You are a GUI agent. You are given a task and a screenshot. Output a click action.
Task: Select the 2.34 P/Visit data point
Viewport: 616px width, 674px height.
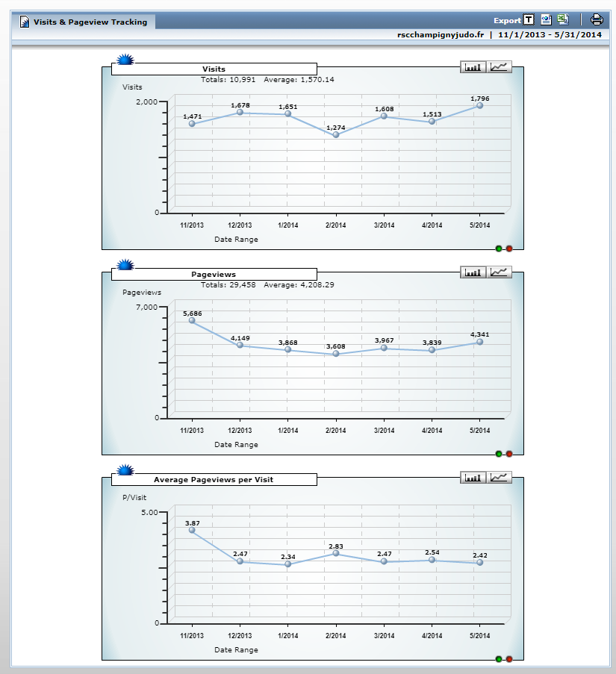point(288,564)
